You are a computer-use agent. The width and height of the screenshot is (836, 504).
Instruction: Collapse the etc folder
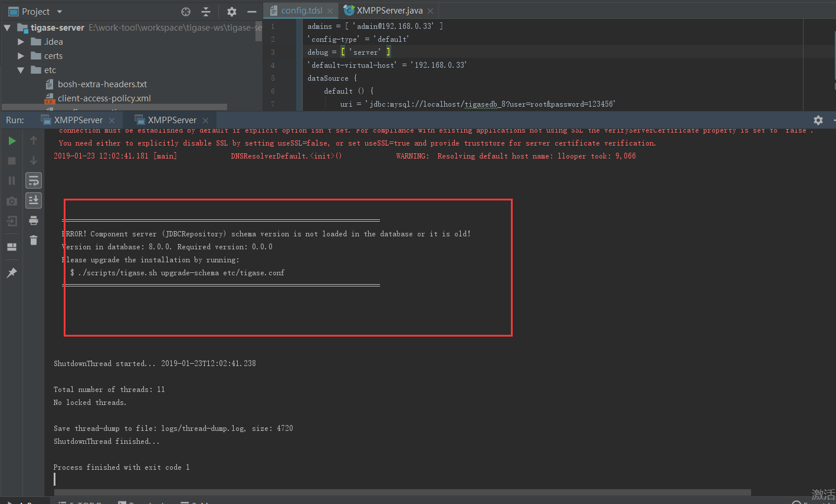tap(21, 70)
